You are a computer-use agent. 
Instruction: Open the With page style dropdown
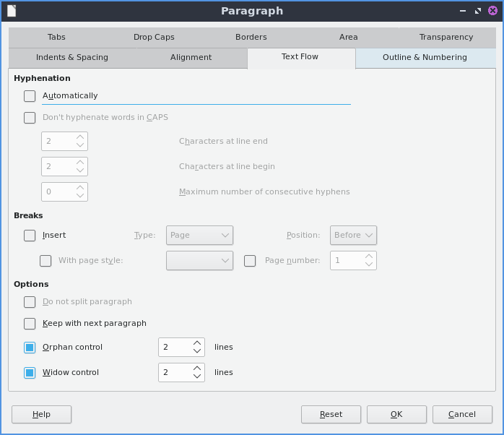tap(199, 260)
